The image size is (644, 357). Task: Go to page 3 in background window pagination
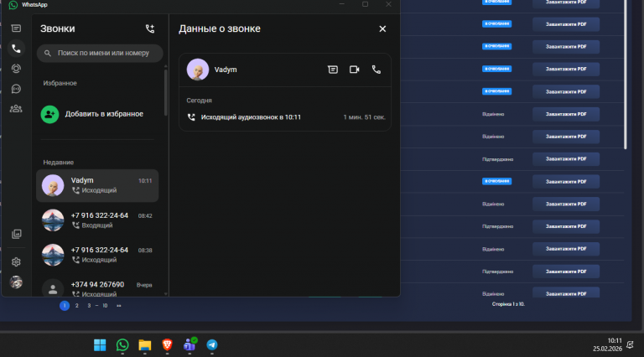click(x=89, y=306)
